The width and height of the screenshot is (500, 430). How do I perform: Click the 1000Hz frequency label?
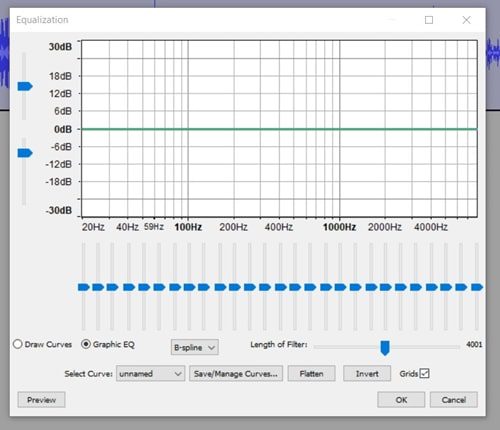[339, 227]
